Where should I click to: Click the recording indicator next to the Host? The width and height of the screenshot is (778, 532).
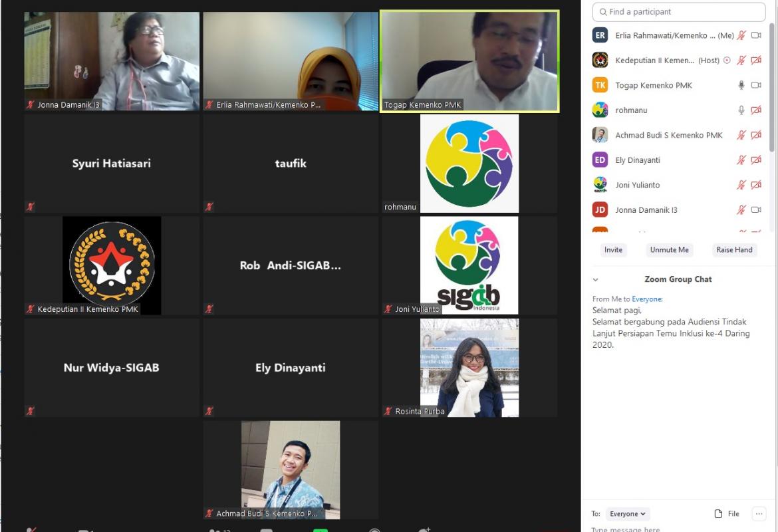click(727, 61)
